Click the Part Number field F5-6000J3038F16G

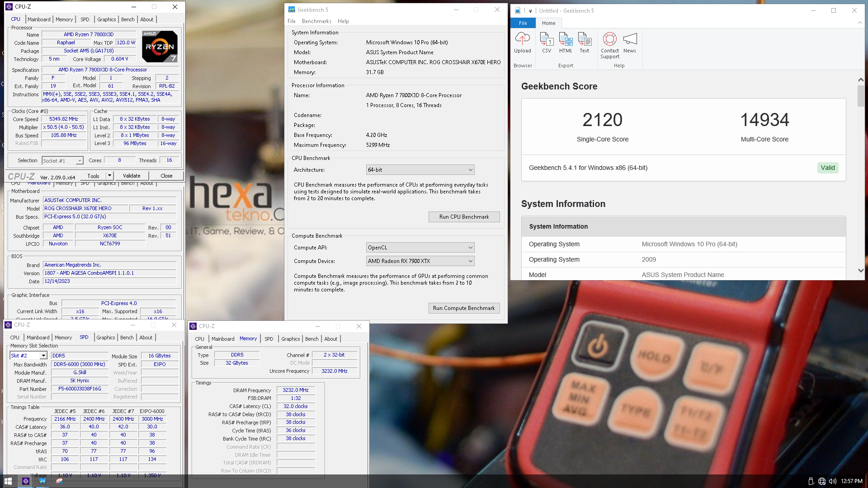(x=80, y=389)
